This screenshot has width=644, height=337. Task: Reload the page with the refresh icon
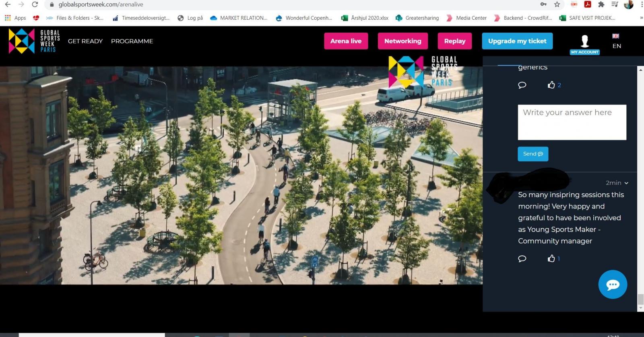point(35,4)
